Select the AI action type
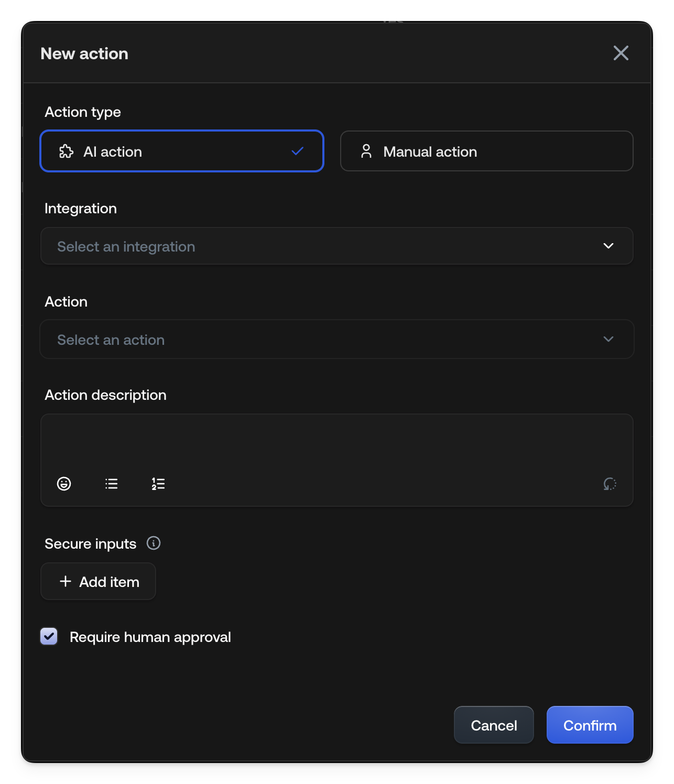 (x=182, y=151)
